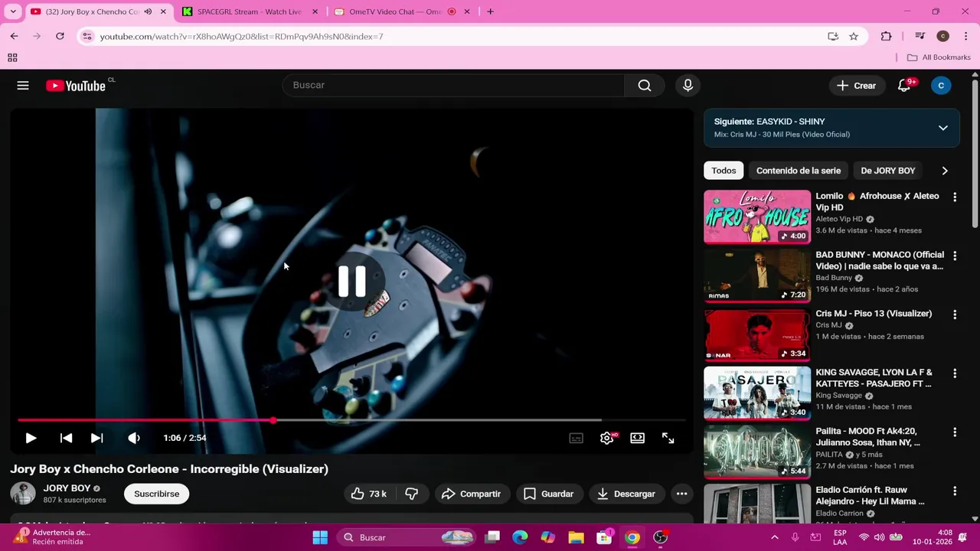Focus the Buscar search field
Image resolution: width=980 pixels, height=551 pixels.
453,86
